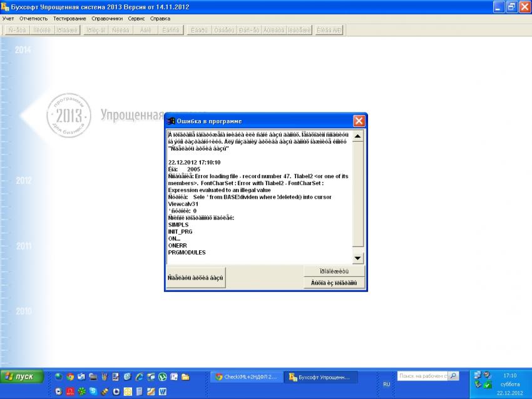
Task: Click the desktop search input field
Action: pos(422,376)
